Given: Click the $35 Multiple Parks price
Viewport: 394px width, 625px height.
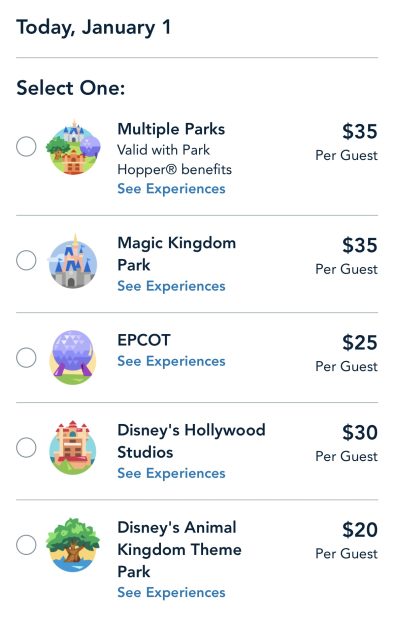Looking at the screenshot, I should (360, 132).
